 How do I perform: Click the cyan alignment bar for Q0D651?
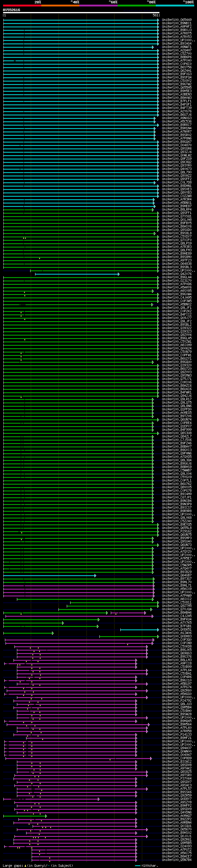(139, 629)
